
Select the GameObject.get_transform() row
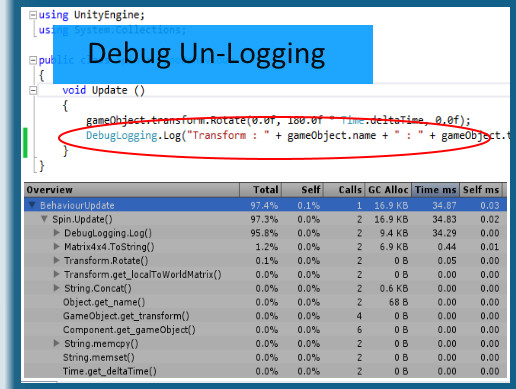tap(265, 316)
